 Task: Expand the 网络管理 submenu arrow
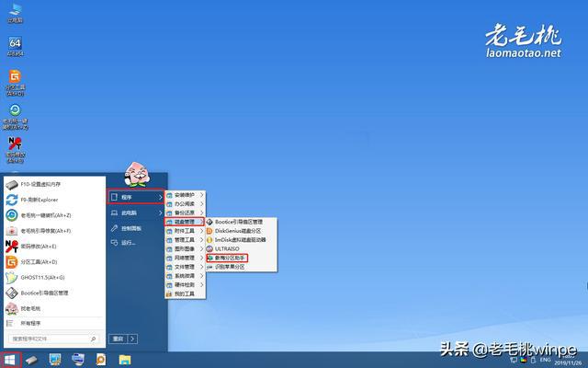coord(202,258)
